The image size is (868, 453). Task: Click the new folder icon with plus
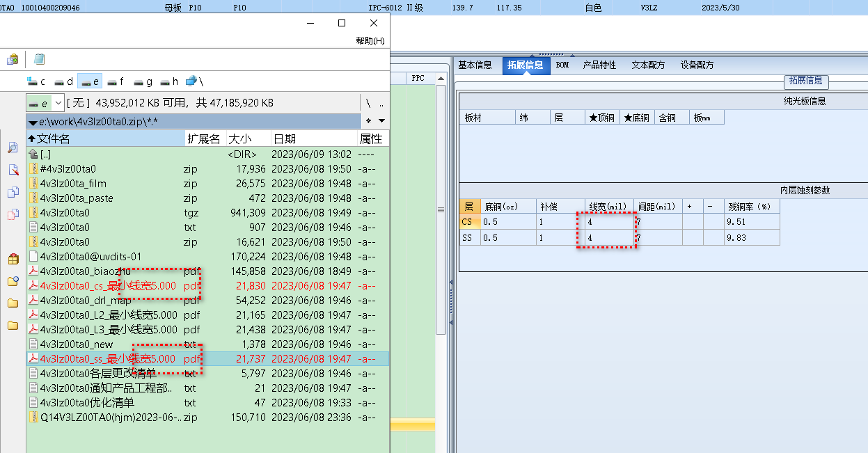(13, 281)
